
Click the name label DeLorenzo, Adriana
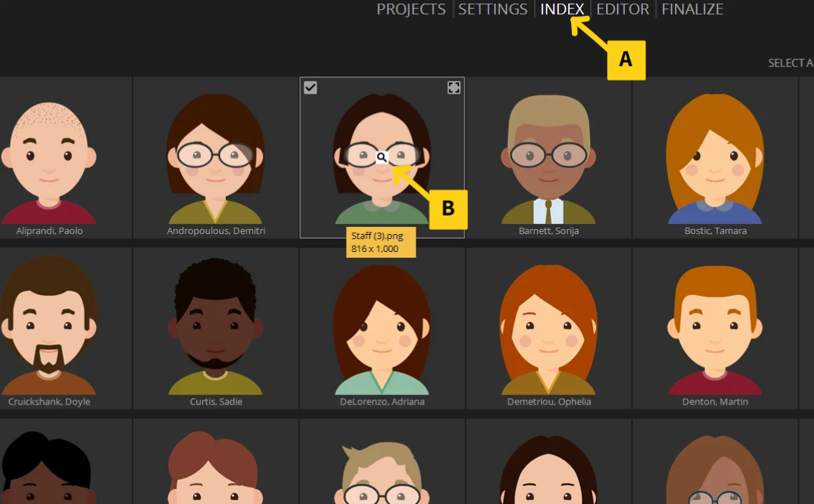pos(382,402)
